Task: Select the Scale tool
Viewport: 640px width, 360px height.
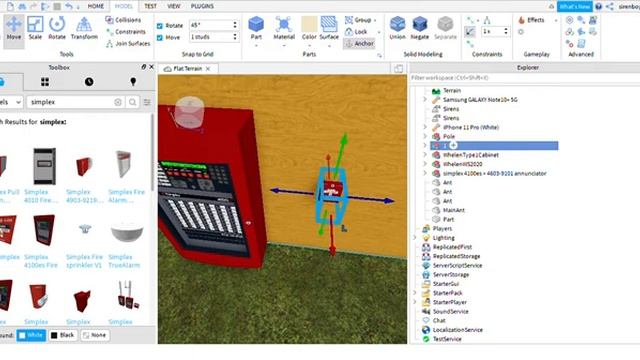Action: click(x=35, y=28)
